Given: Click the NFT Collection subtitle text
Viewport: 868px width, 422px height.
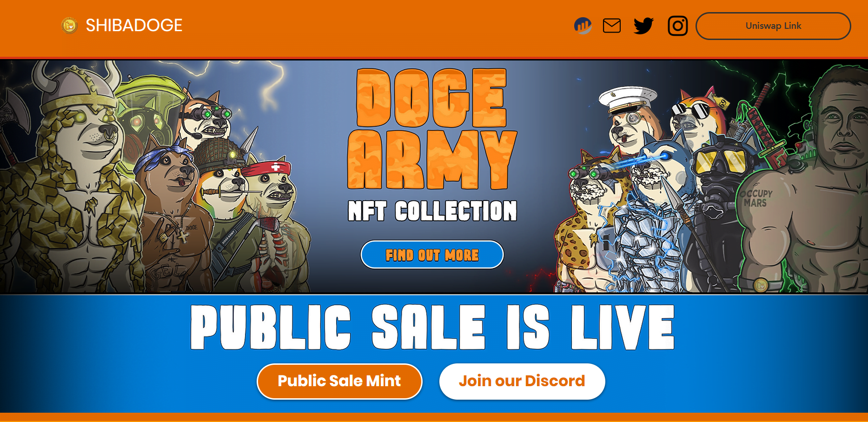Looking at the screenshot, I should pyautogui.click(x=432, y=211).
